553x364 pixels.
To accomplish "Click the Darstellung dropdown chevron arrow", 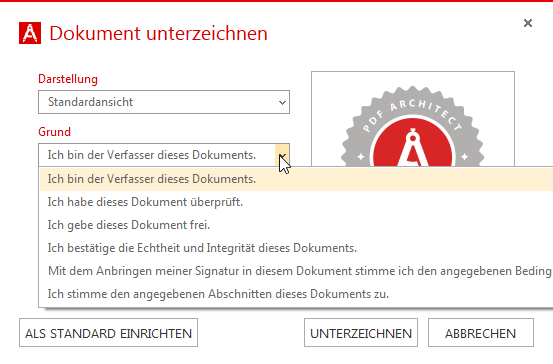I will (282, 103).
